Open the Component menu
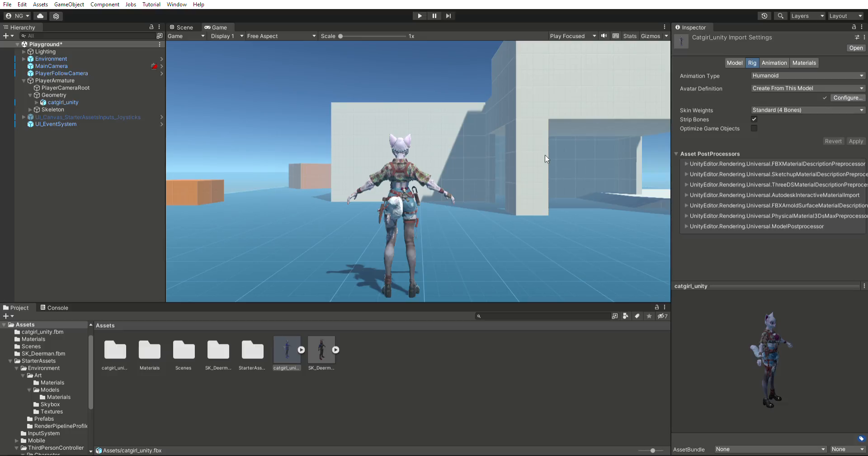This screenshot has width=868, height=456. coord(105,5)
